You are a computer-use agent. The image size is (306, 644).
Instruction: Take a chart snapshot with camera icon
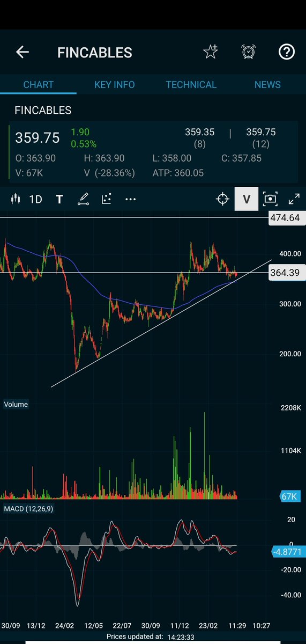(x=270, y=199)
